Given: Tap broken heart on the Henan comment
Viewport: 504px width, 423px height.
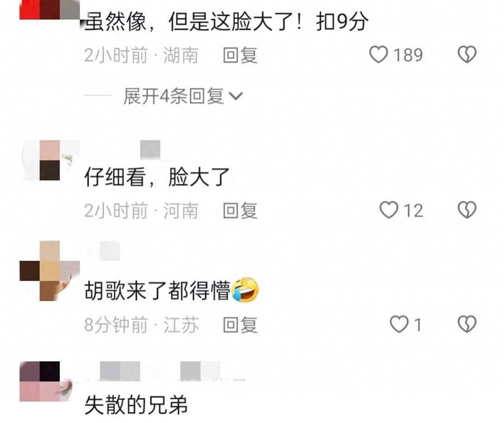Looking at the screenshot, I should click(x=467, y=210).
